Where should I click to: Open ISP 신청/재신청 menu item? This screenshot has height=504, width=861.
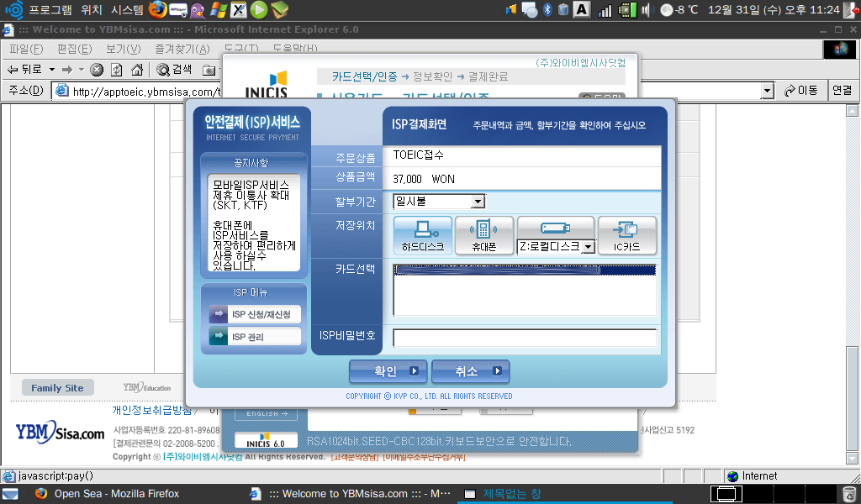tap(255, 314)
